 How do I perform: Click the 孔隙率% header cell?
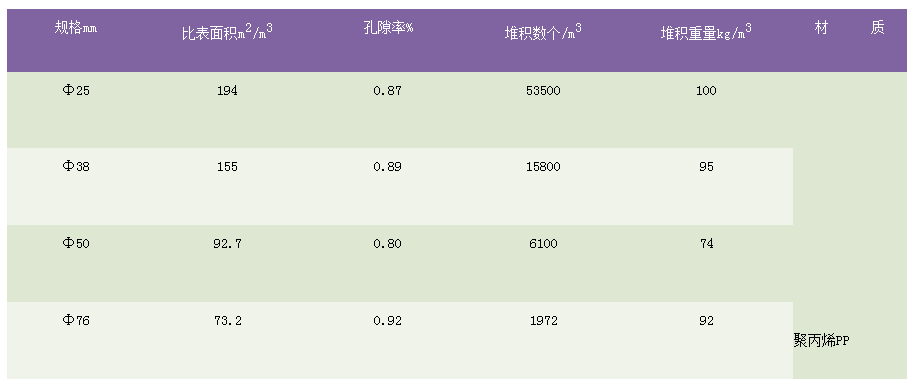click(387, 27)
